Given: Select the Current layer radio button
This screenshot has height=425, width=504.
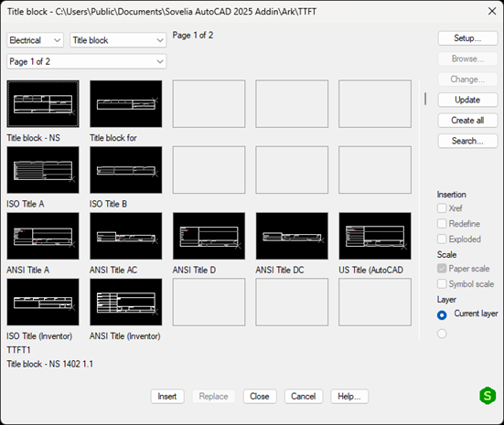Looking at the screenshot, I should [x=442, y=315].
